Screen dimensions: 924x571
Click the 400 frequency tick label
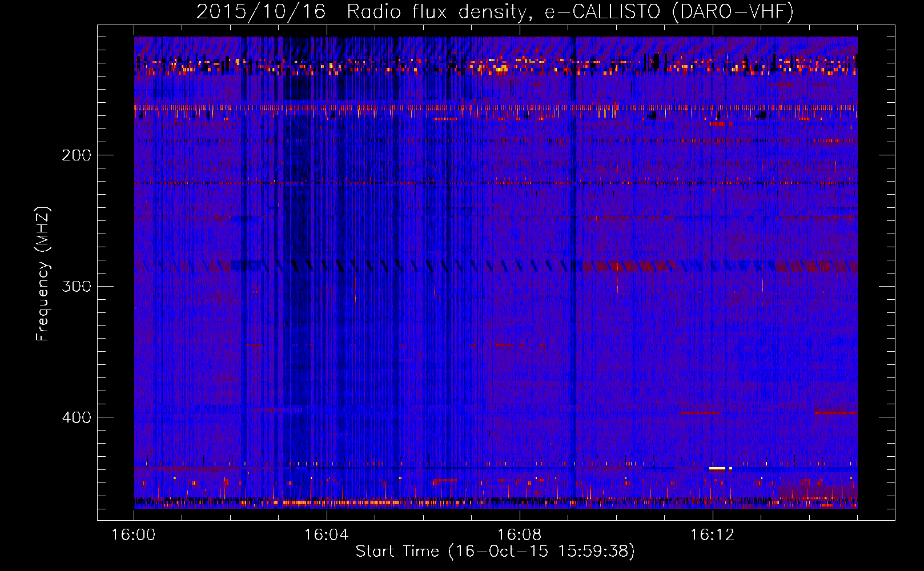[77, 417]
